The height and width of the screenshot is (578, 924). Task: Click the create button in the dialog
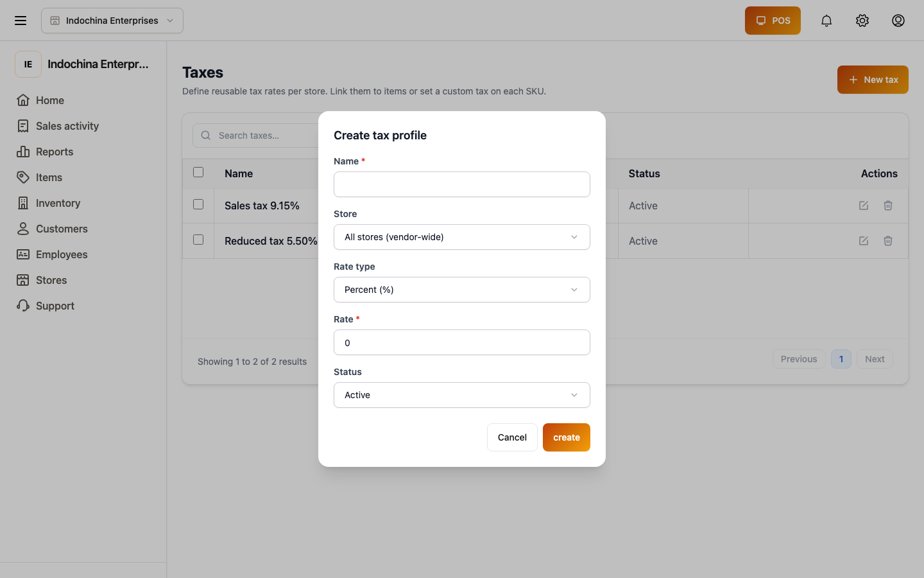567,437
